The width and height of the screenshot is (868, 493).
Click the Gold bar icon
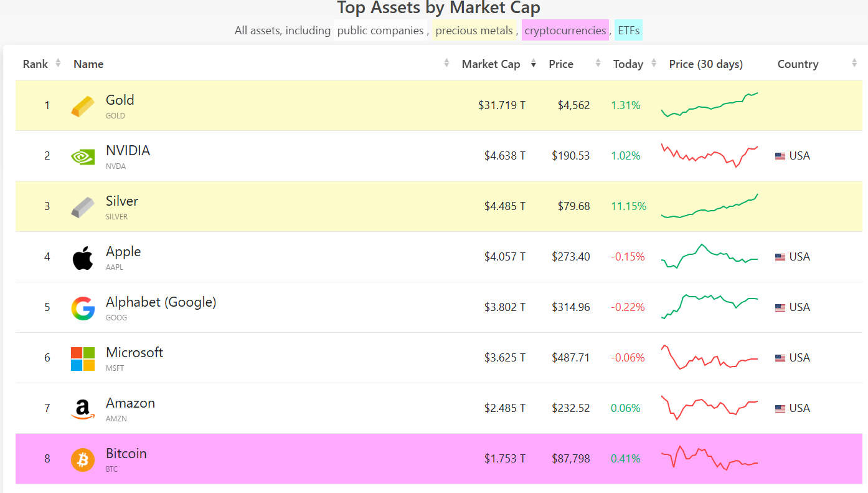coord(83,105)
